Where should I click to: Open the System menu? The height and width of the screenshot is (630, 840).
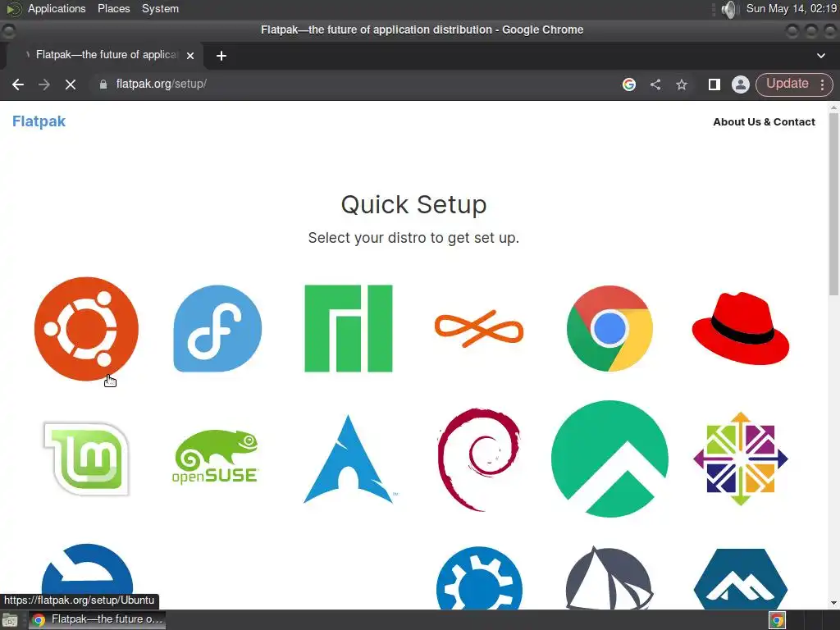tap(160, 8)
